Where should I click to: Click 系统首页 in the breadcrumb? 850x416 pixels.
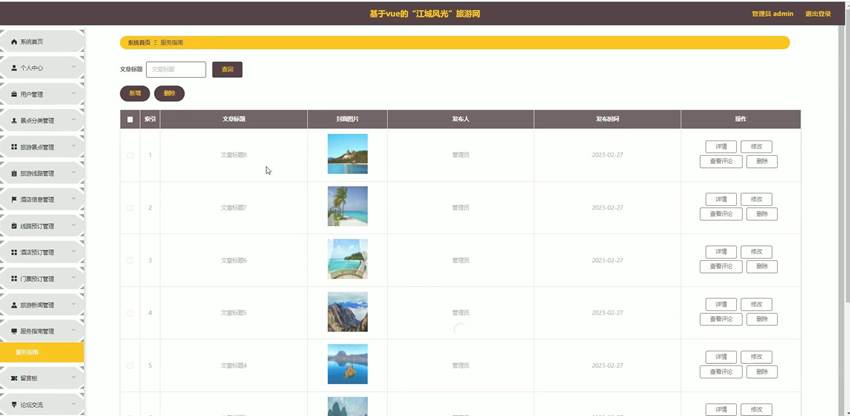point(139,42)
